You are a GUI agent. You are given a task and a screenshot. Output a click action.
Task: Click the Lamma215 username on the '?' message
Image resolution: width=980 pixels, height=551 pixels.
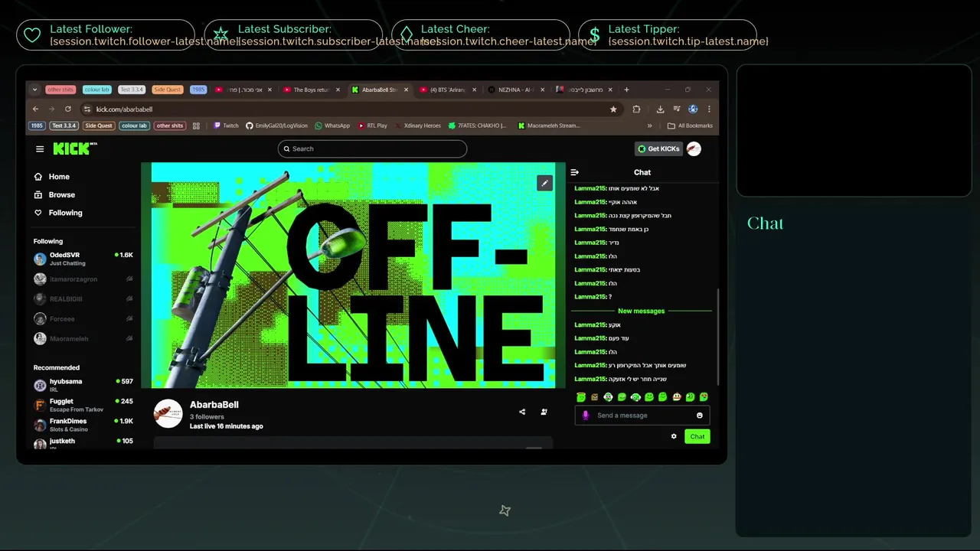pos(590,297)
